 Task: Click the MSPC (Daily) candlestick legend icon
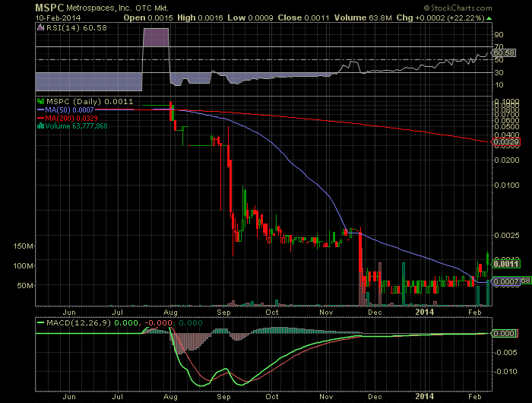[41, 101]
